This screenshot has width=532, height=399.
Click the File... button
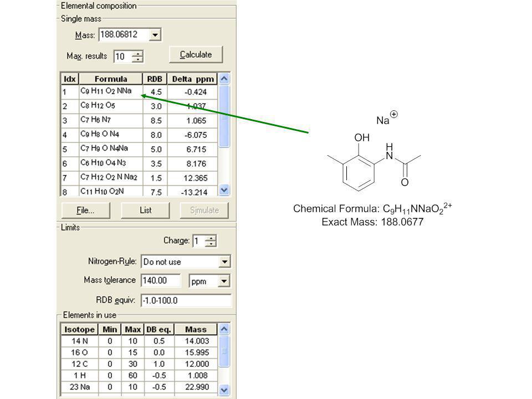pyautogui.click(x=85, y=211)
